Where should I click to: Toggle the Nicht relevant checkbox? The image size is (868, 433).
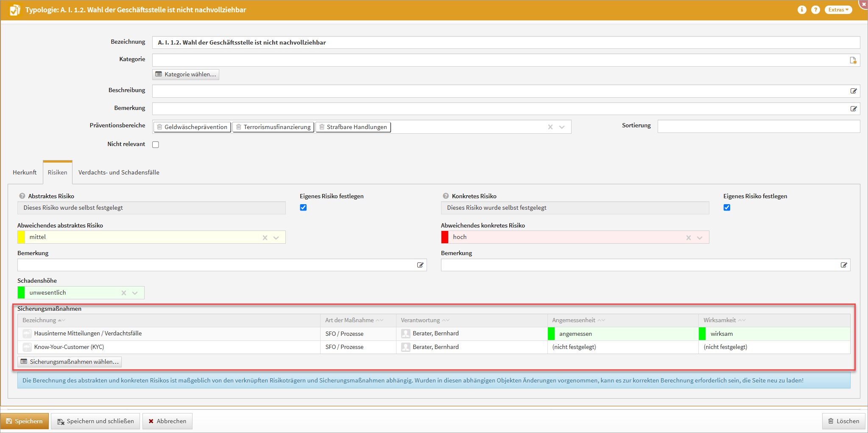coord(156,144)
